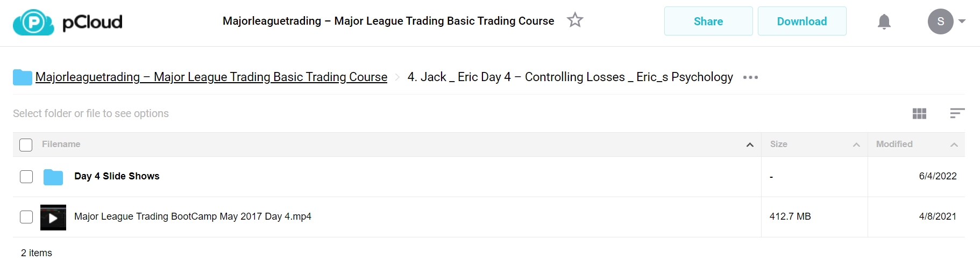The width and height of the screenshot is (980, 275).
Task: Select the BootCamp Day 4.mp4 checkbox
Action: [x=26, y=217]
